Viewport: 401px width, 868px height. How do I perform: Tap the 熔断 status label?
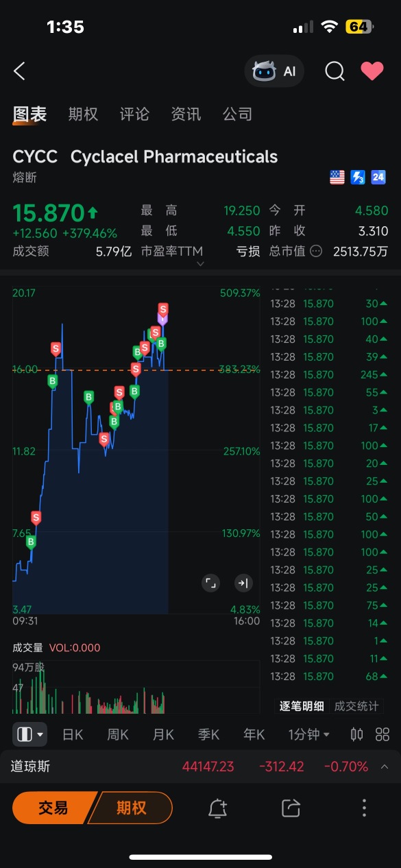pos(25,178)
